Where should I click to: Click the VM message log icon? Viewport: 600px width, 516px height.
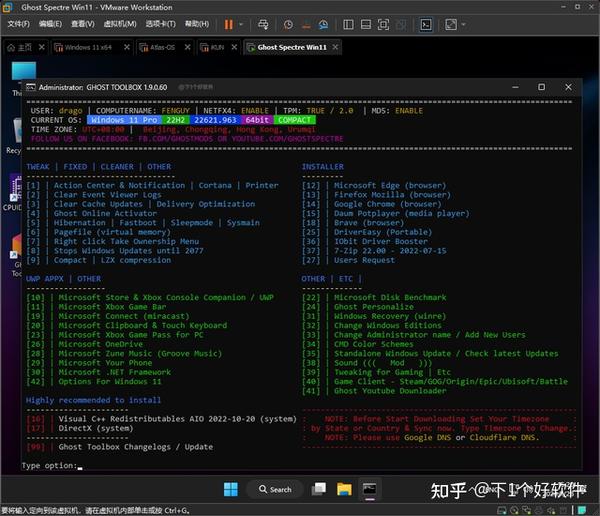pyautogui.click(x=582, y=510)
